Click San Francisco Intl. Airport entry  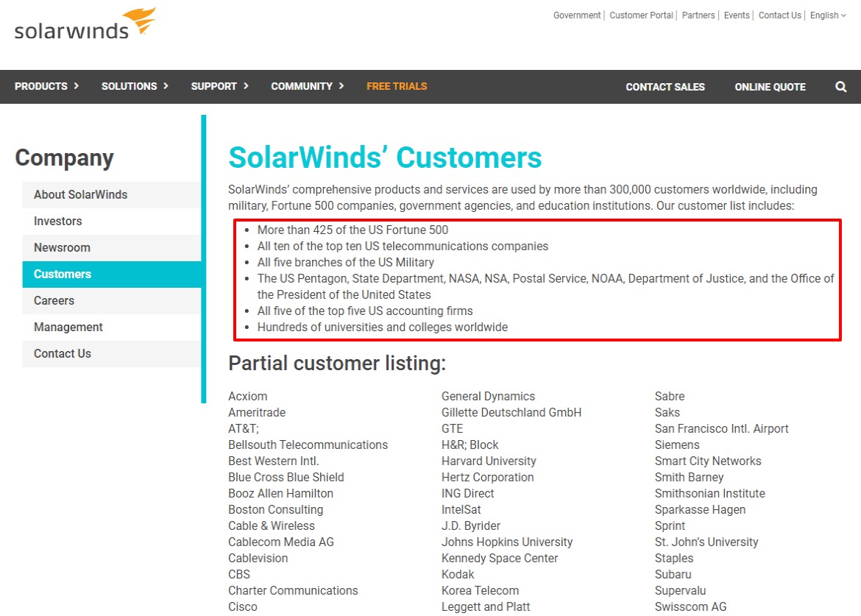[721, 429]
